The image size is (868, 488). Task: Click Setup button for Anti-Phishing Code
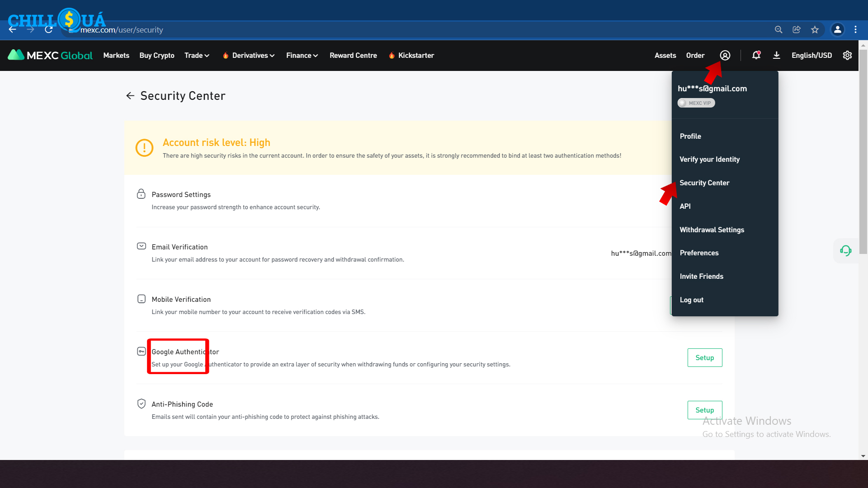[x=704, y=410]
